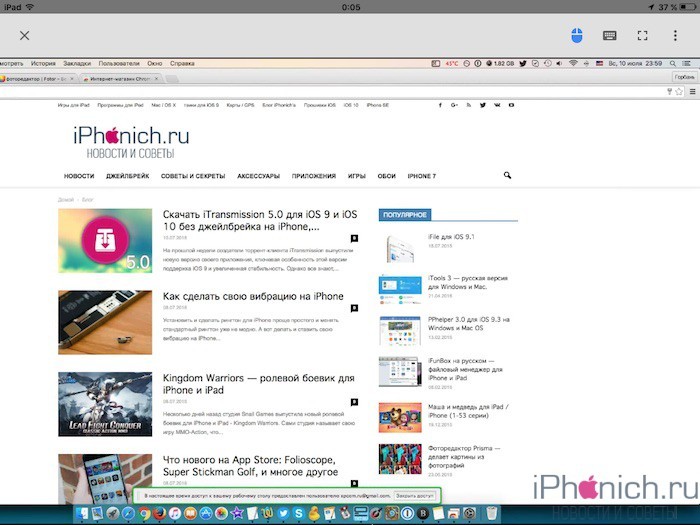Open the Пользователи menu

[119, 63]
